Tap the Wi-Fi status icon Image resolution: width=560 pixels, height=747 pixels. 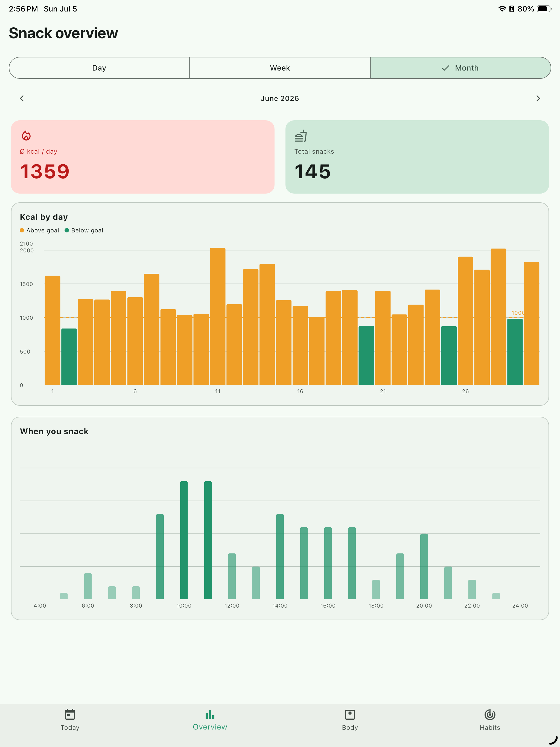(x=502, y=9)
